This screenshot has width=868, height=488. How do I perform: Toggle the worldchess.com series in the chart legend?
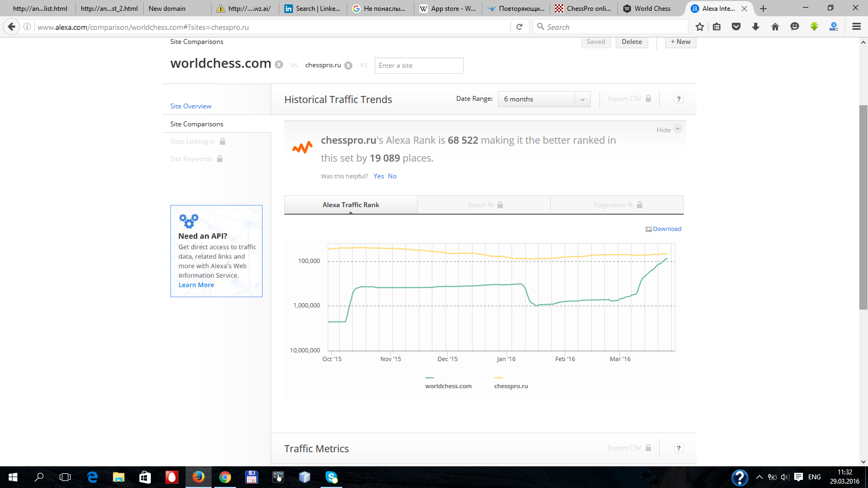(x=448, y=386)
